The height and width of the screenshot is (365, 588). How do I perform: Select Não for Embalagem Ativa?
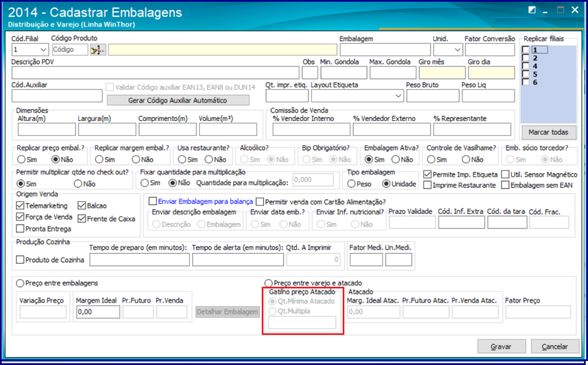coord(395,160)
